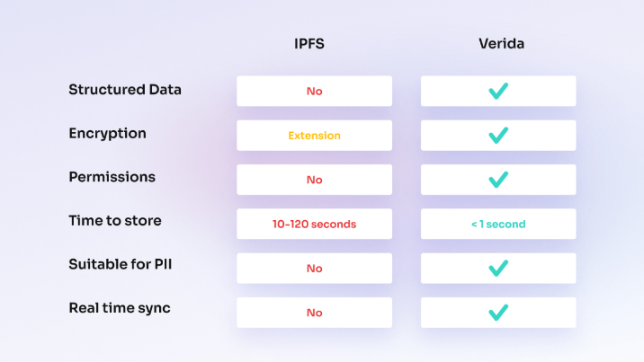
Task: Click the '10-120 seconds' cell
Action: [x=314, y=224]
